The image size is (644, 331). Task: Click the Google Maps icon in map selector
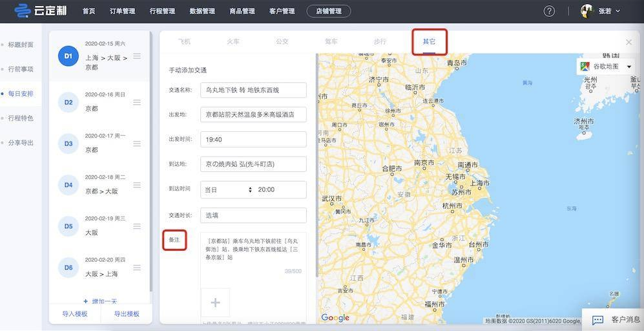(x=585, y=66)
